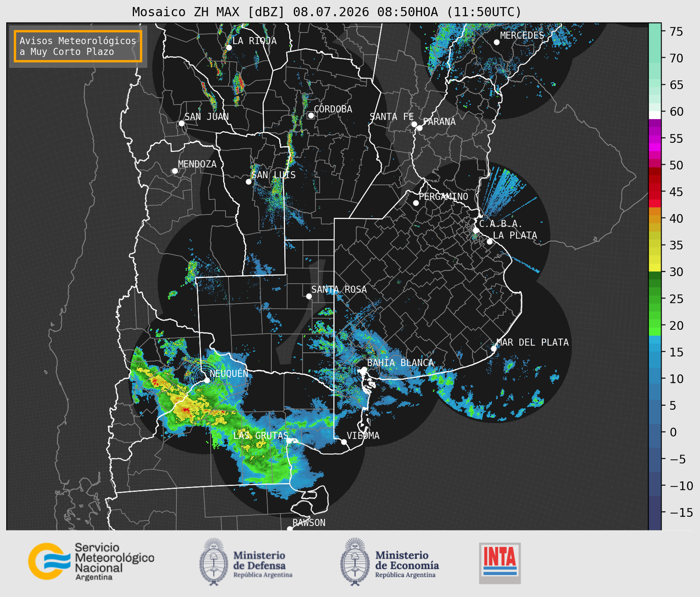Select the Mar del Plata marker dot

494,348
